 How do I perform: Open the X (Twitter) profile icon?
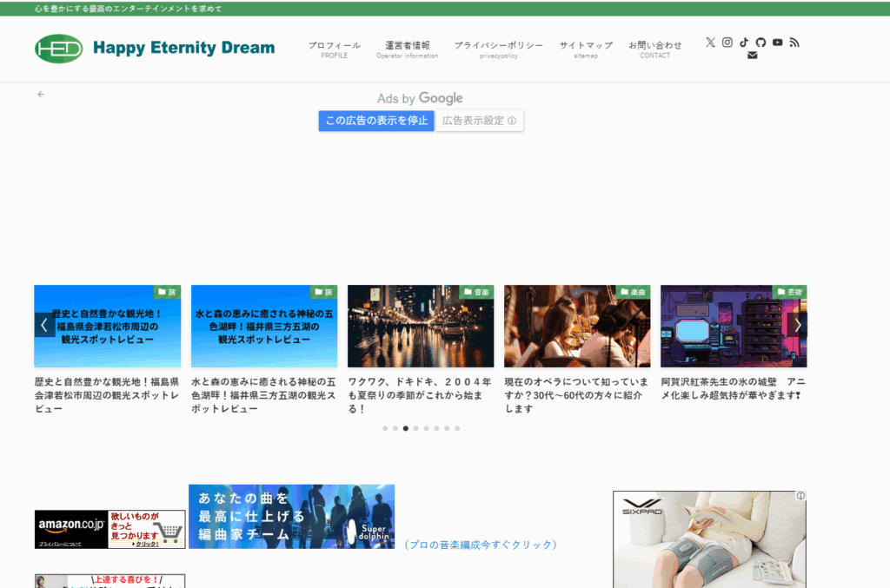tap(710, 43)
